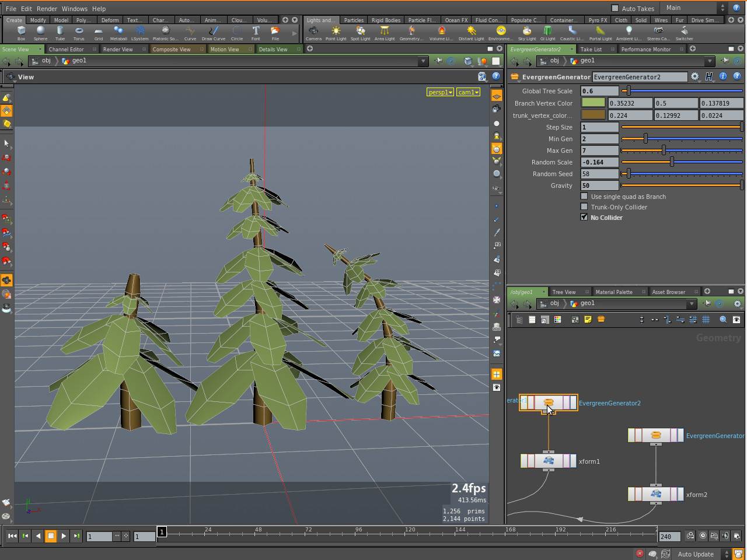Click the Torus shelf tool
Viewport: 747px width, 560px height.
[79, 33]
